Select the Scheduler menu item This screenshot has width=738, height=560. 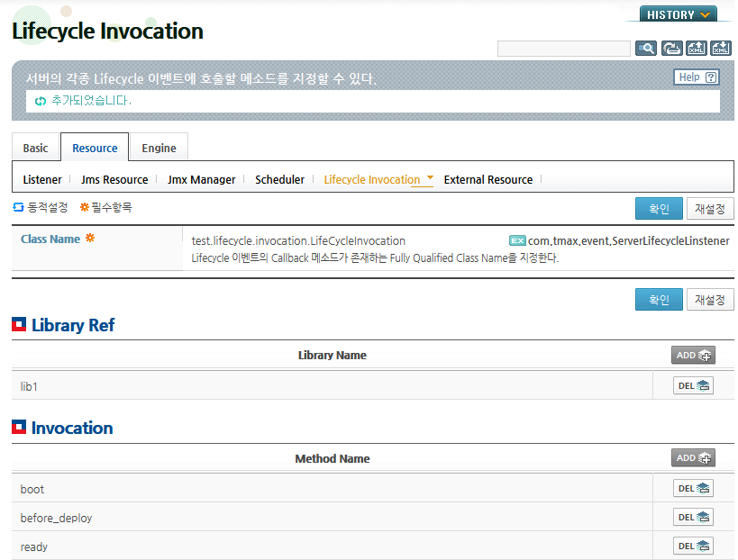[x=279, y=179]
